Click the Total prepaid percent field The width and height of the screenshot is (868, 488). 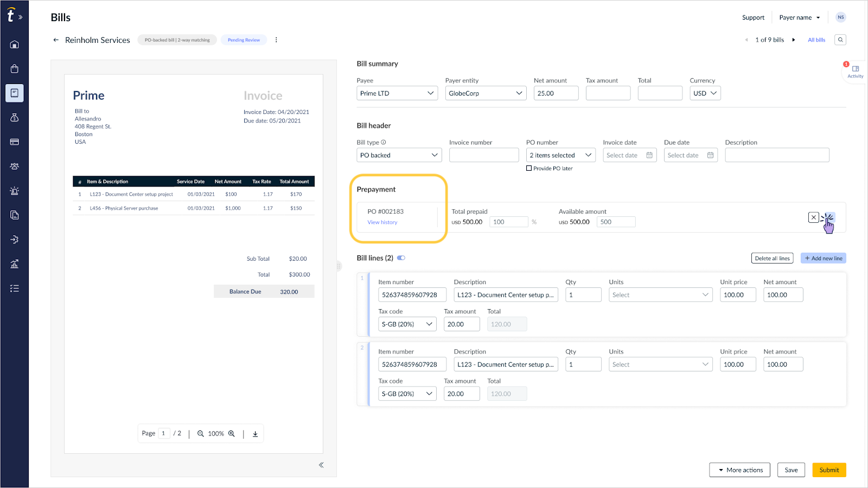(x=509, y=222)
